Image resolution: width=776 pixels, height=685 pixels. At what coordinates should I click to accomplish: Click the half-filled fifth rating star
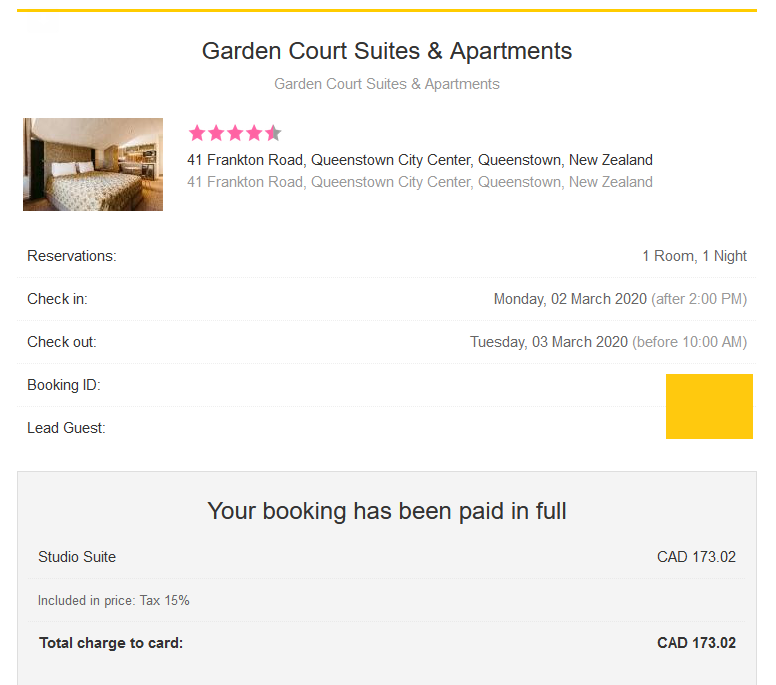click(273, 133)
